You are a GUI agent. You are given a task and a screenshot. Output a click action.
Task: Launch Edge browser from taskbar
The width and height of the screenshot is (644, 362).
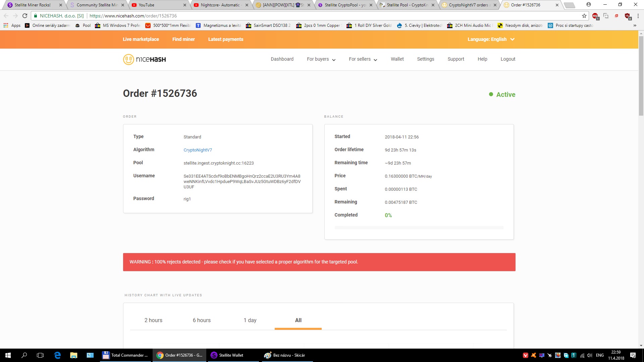(57, 355)
